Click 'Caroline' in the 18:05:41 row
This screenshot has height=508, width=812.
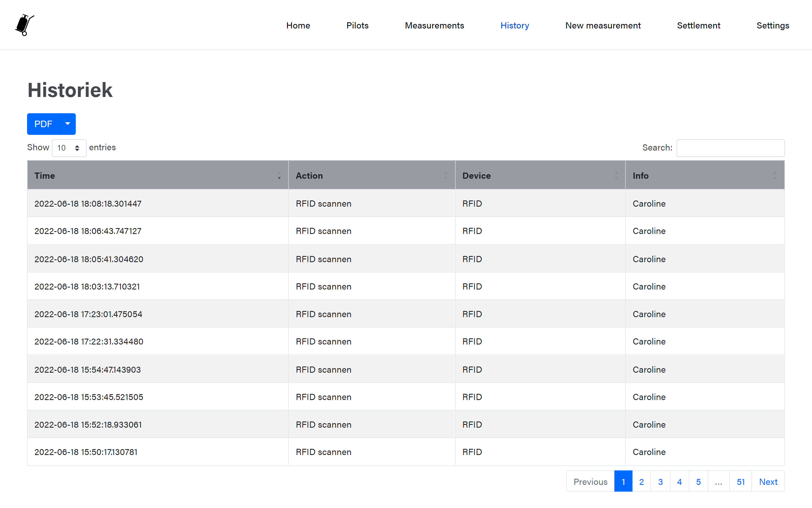pyautogui.click(x=649, y=259)
